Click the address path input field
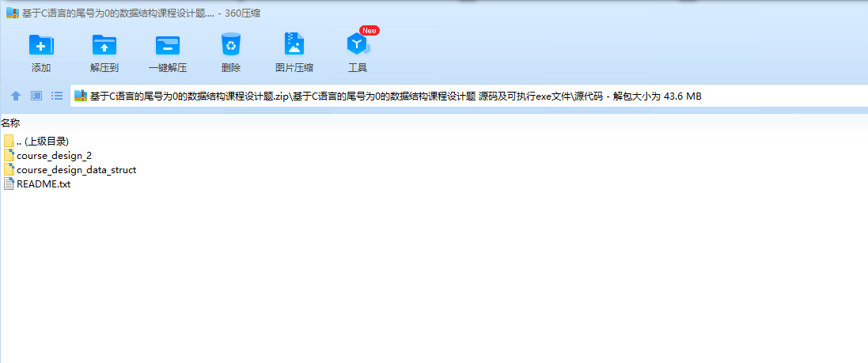Image resolution: width=868 pixels, height=363 pixels. (x=469, y=96)
